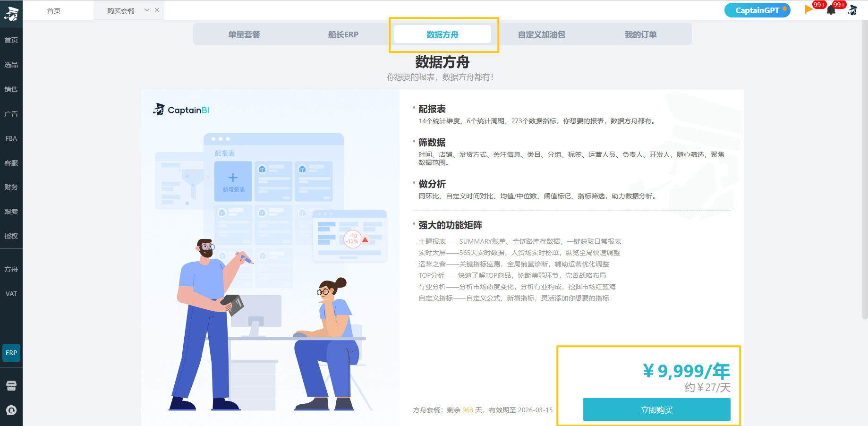Select the 船长ERP plan tab

(343, 34)
